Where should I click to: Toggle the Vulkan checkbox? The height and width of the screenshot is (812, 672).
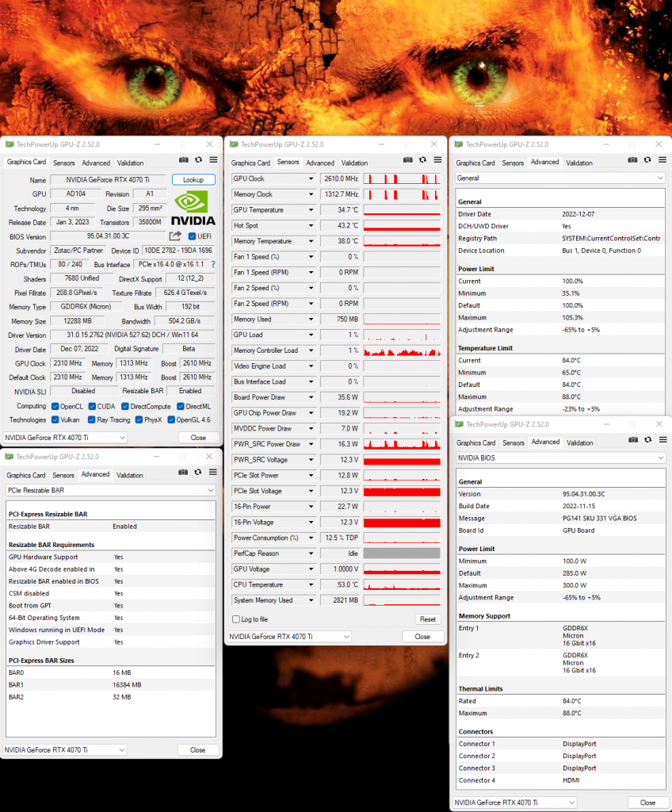[55, 420]
